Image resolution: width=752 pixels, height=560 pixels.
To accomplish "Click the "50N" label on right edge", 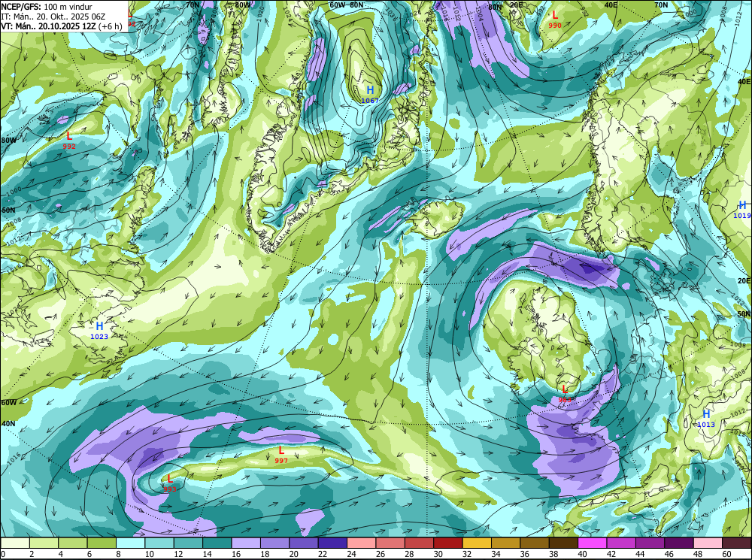I will click(x=744, y=313).
